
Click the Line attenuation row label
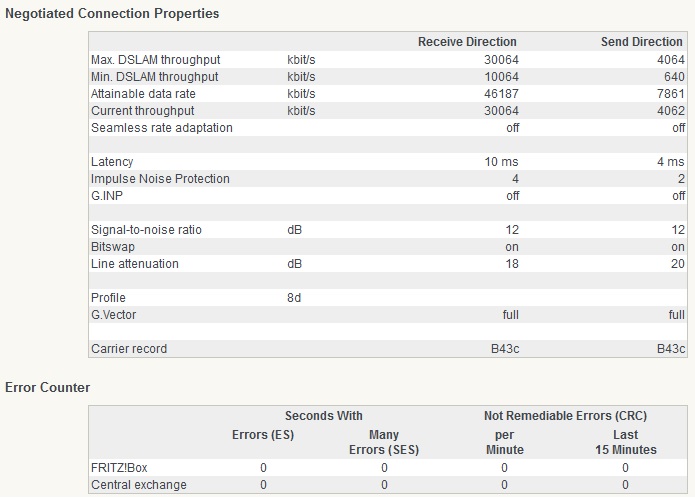pyautogui.click(x=134, y=264)
